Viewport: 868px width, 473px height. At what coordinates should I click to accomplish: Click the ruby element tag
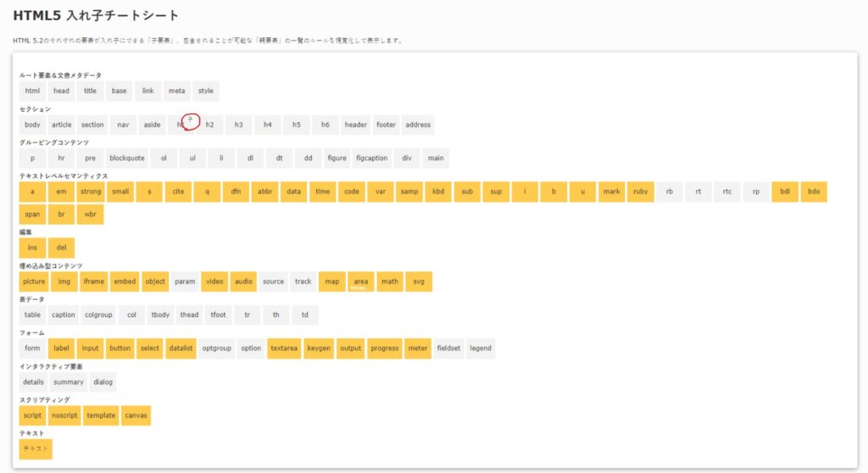[x=640, y=192]
